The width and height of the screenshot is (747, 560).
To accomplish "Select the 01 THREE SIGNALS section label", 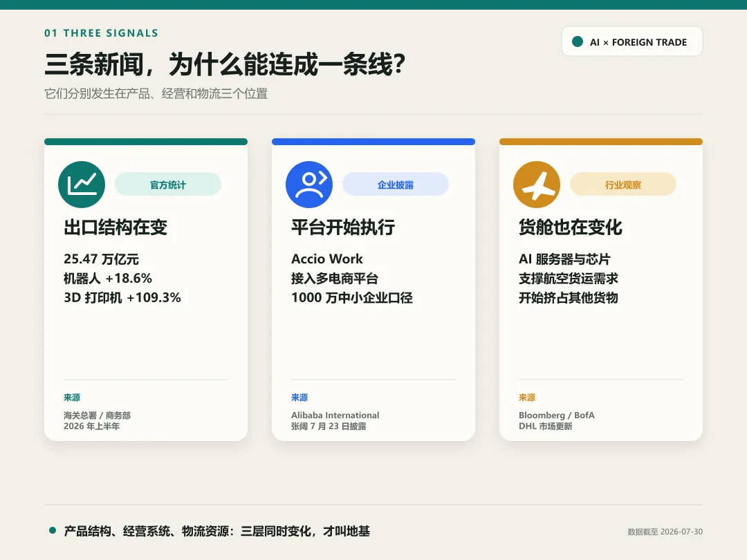I will coord(101,33).
